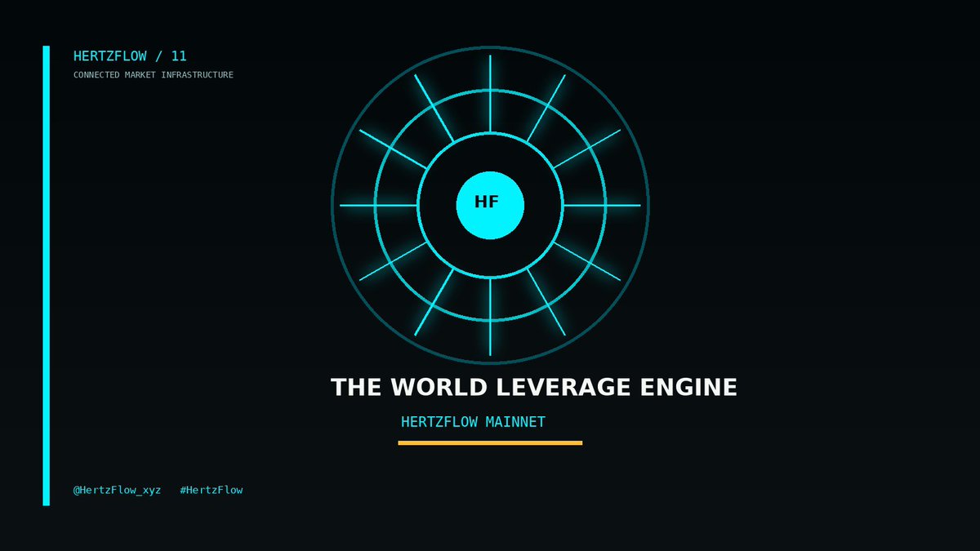
Task: Click "THE WORLD LEVERAGE ENGINE" headline
Action: [534, 387]
